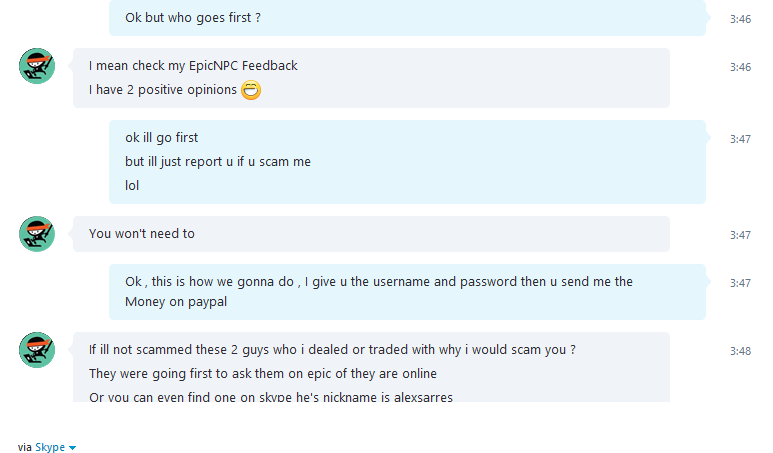Click the avatar next to "You won't need to"
This screenshot has height=453, width=773.
37,234
